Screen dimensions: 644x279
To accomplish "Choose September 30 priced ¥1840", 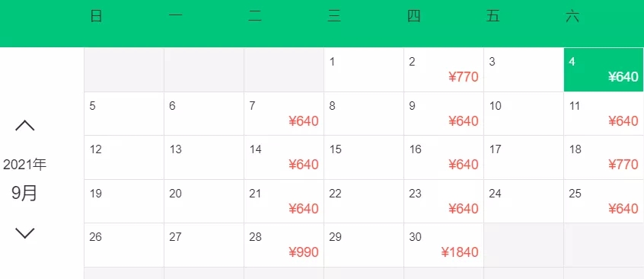I will tap(444, 245).
